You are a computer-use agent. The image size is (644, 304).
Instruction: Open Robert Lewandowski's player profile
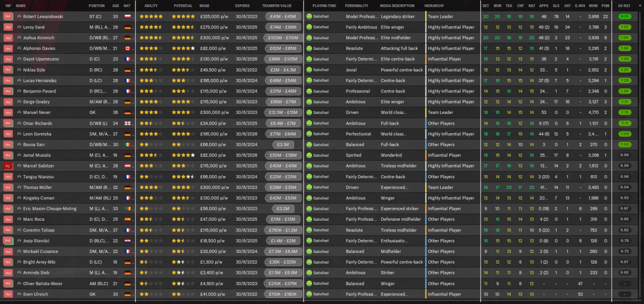coord(42,17)
